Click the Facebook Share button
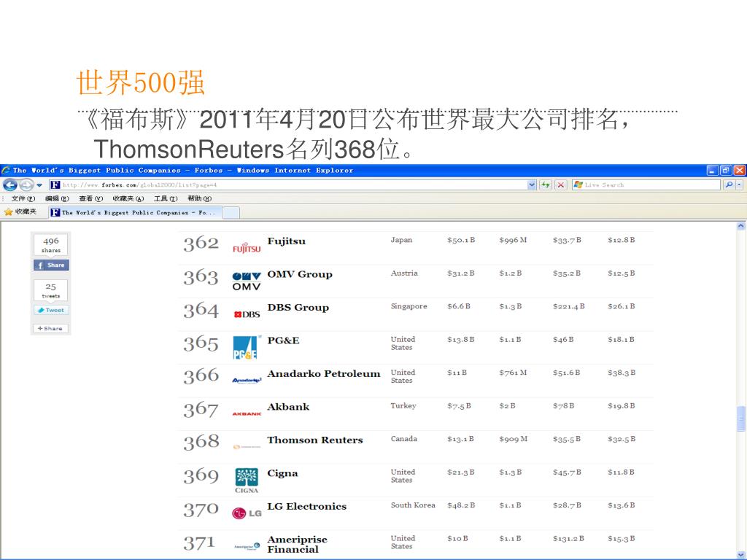The width and height of the screenshot is (747, 560). click(x=51, y=265)
